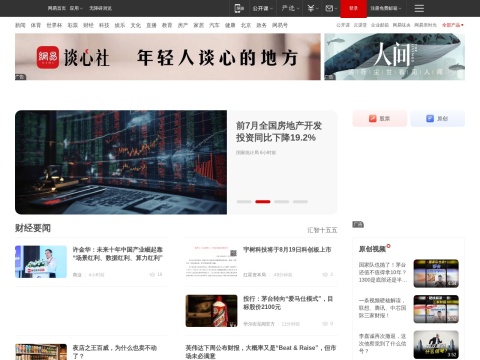
Task: Open the 教育 navigation tab
Action: [167, 25]
